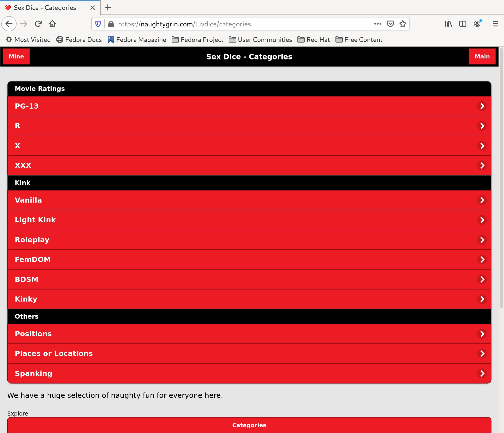This screenshot has width=504, height=433.
Task: Open the Library panel
Action: (x=448, y=24)
